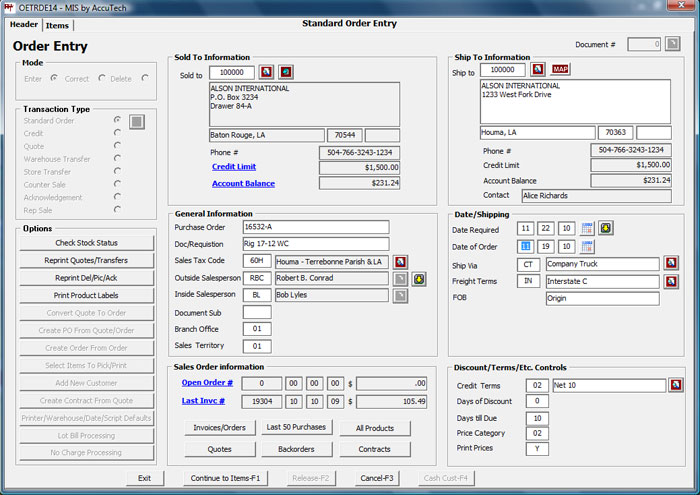Switch to the Items tab

pos(57,25)
